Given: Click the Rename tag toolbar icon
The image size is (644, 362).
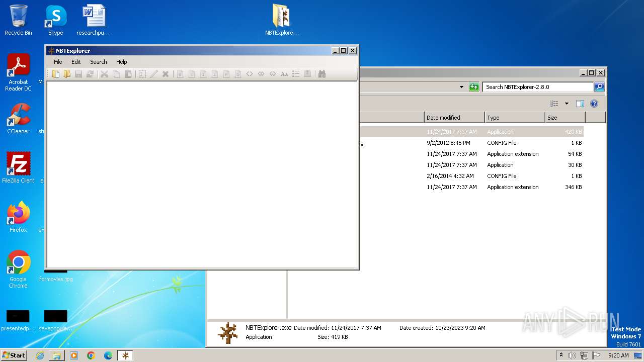Looking at the screenshot, I should 142,74.
